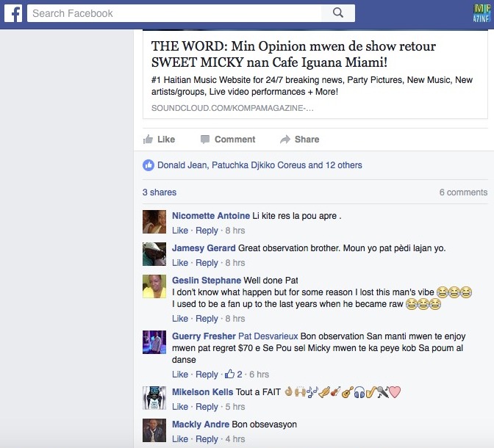
Task: Click the 6 comments count
Action: pos(463,192)
